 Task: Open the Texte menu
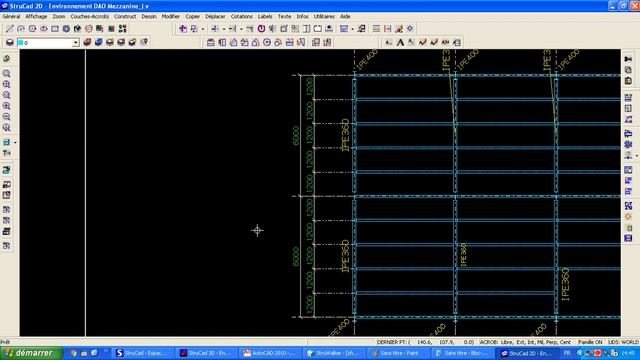tap(284, 16)
